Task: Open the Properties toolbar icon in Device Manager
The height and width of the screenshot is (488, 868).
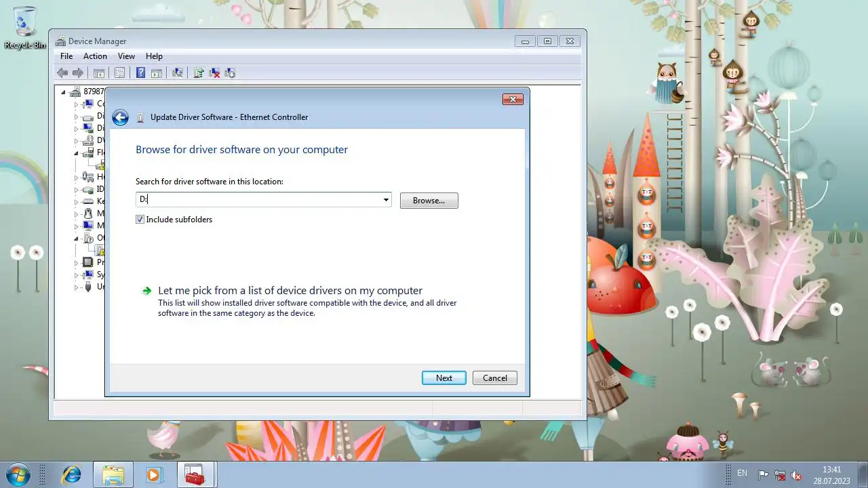Action: (119, 73)
